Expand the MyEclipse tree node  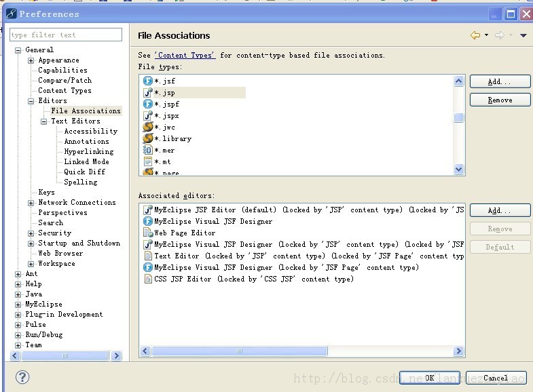pos(18,305)
